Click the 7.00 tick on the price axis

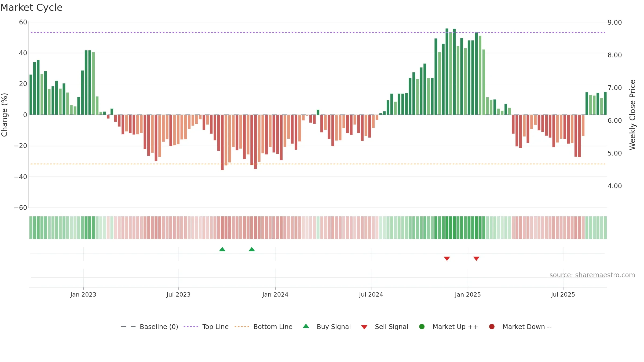[x=615, y=88]
